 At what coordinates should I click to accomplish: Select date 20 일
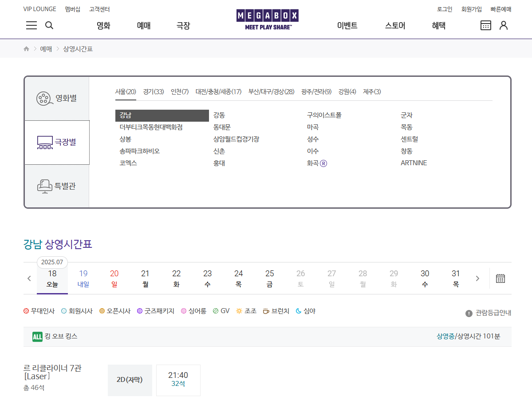point(114,278)
